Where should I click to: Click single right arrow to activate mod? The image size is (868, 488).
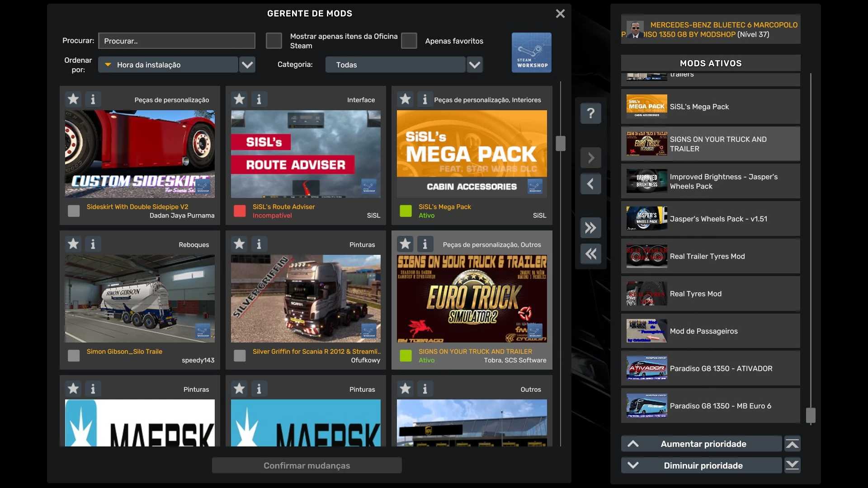pos(590,158)
